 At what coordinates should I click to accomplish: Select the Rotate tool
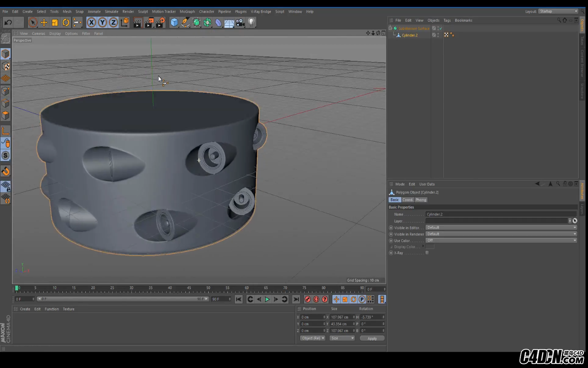(66, 22)
